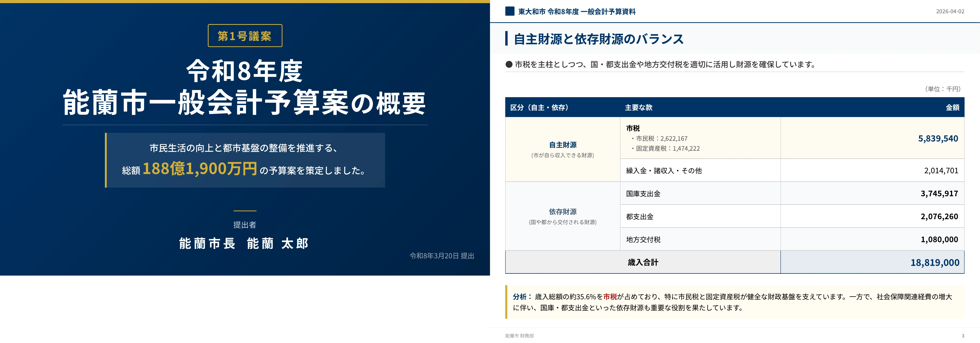Click the 提出者 label
Image resolution: width=980 pixels, height=343 pixels.
[245, 225]
